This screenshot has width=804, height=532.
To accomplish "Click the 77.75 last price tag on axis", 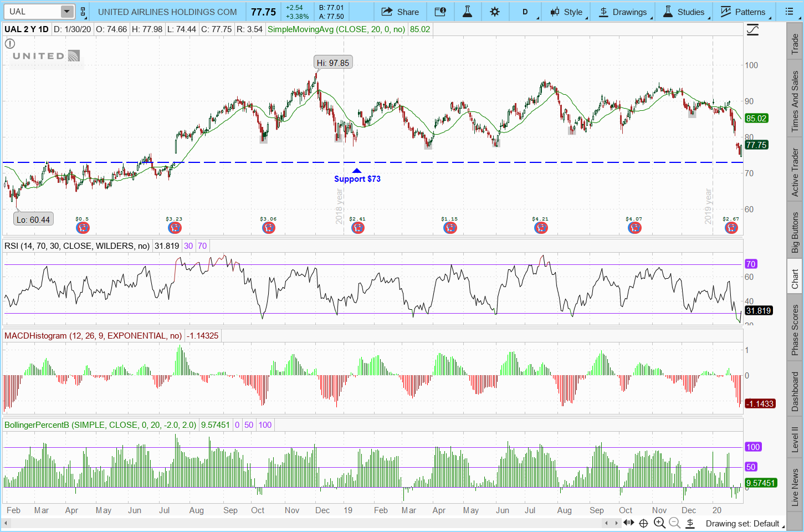I will [x=756, y=145].
